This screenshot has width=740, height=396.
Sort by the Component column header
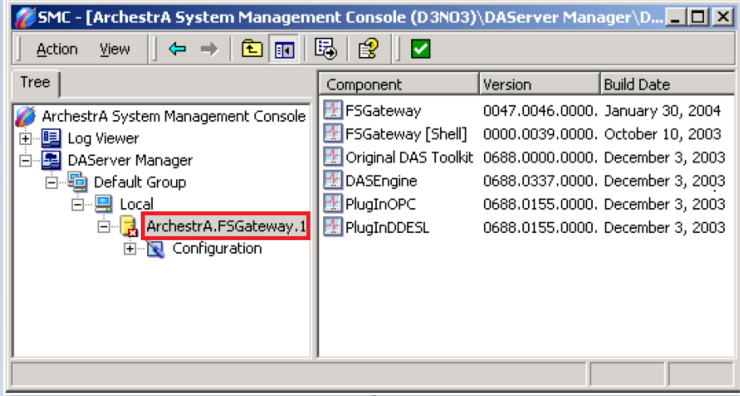(399, 84)
